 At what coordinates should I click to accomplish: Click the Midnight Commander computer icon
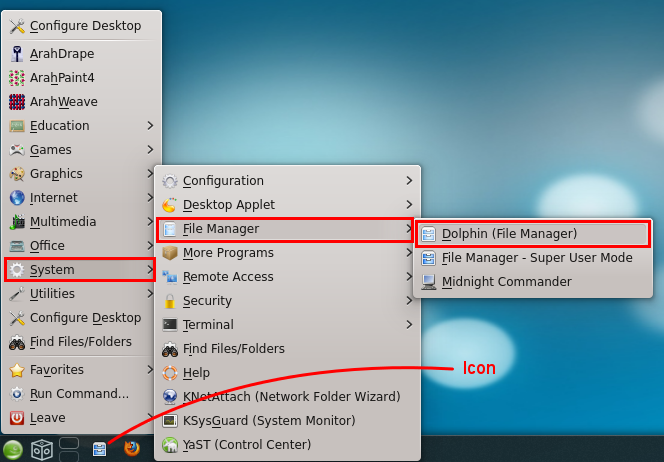tap(429, 282)
